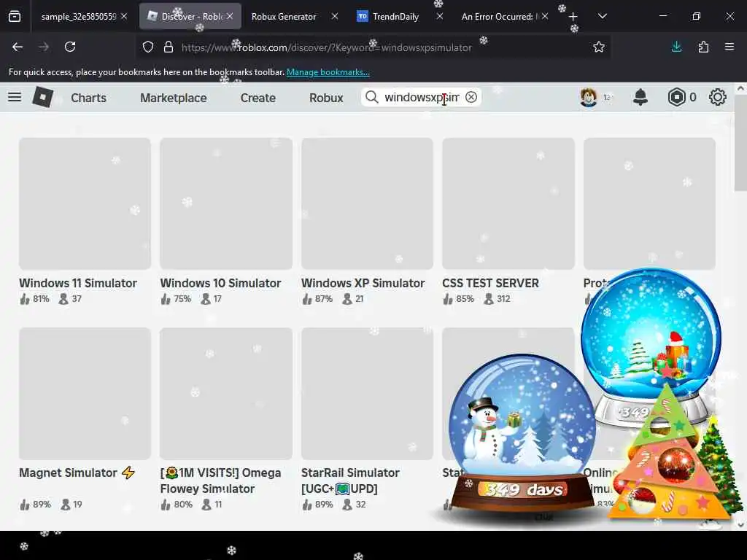747x560 pixels.
Task: Close the sample_32e5850559 tab
Action: 124,16
